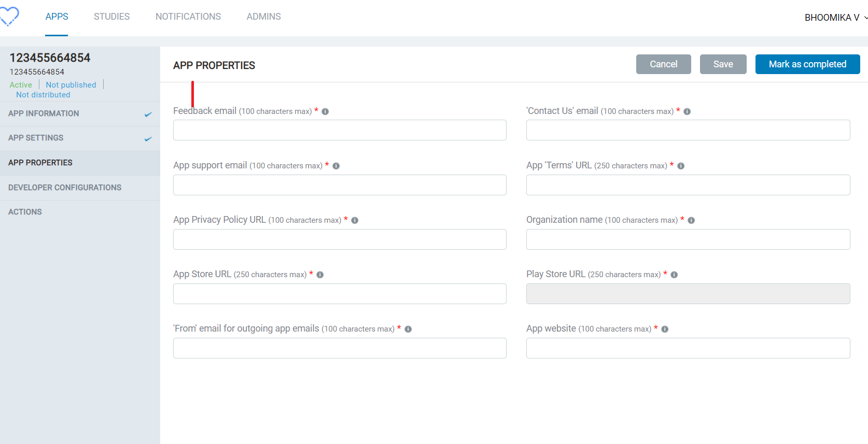The height and width of the screenshot is (444, 868).
Task: Click the 'Not published' status text
Action: (71, 85)
